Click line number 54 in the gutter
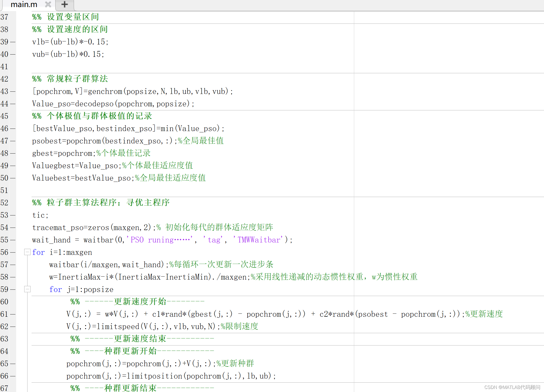This screenshot has width=544, height=392. pos(5,227)
